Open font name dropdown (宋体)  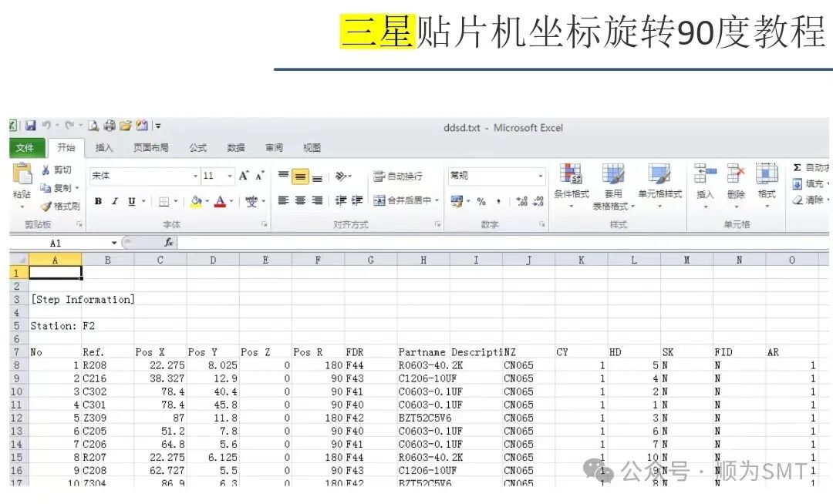point(195,176)
